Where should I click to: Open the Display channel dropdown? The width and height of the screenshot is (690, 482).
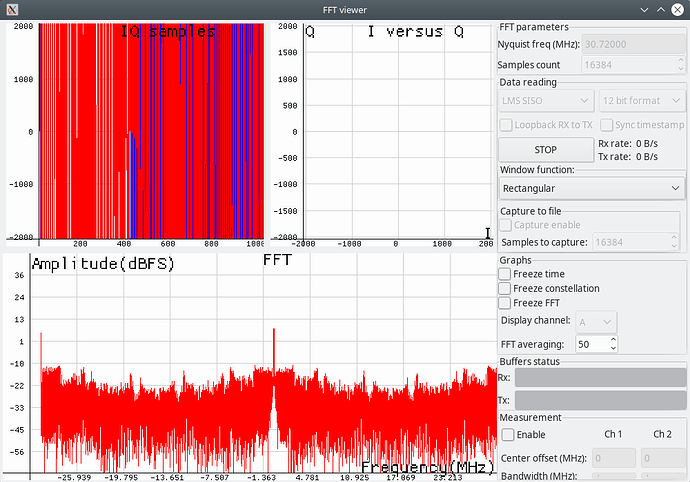click(595, 321)
